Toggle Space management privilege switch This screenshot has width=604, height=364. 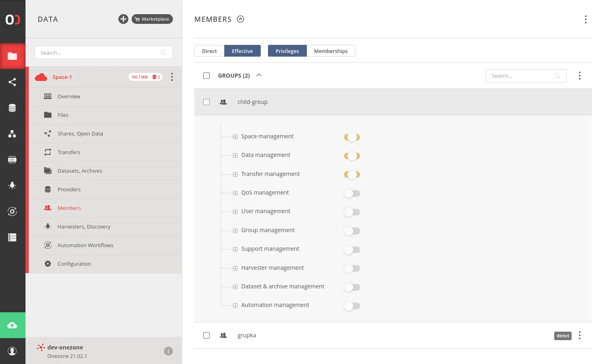pos(352,137)
